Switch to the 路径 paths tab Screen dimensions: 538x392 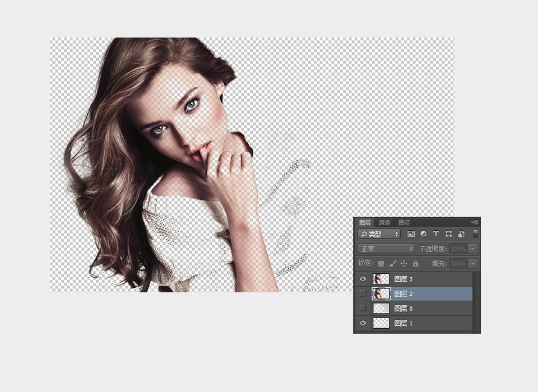[404, 222]
